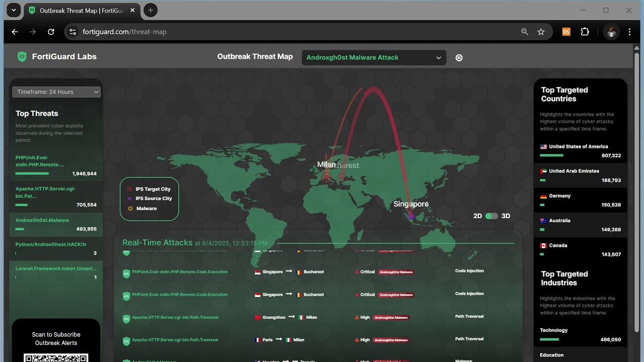Select United Arab Emirates country entry
The image size is (644, 362).
tap(581, 175)
